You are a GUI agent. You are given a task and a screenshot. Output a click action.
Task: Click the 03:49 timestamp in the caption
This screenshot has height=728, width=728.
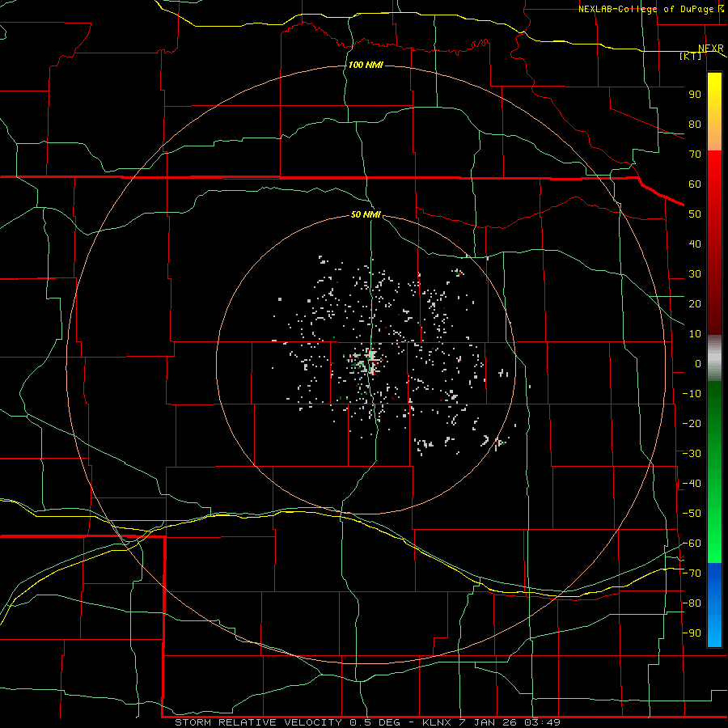(542, 722)
